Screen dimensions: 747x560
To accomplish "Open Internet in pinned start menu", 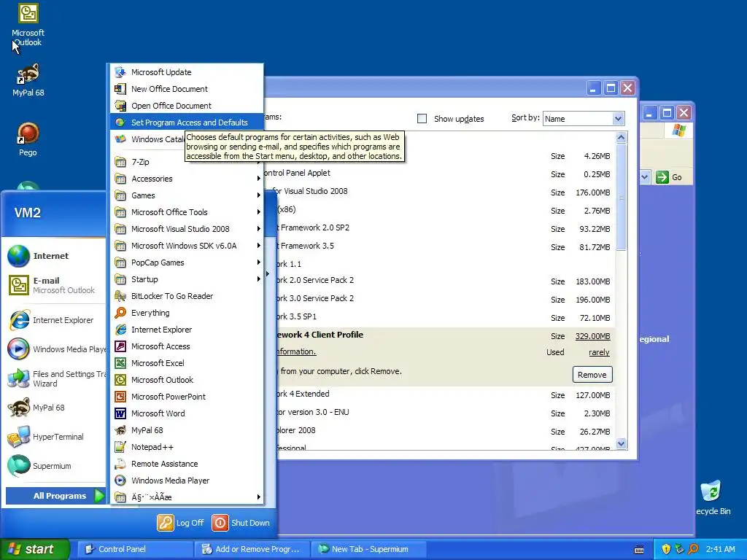I will click(x=53, y=256).
